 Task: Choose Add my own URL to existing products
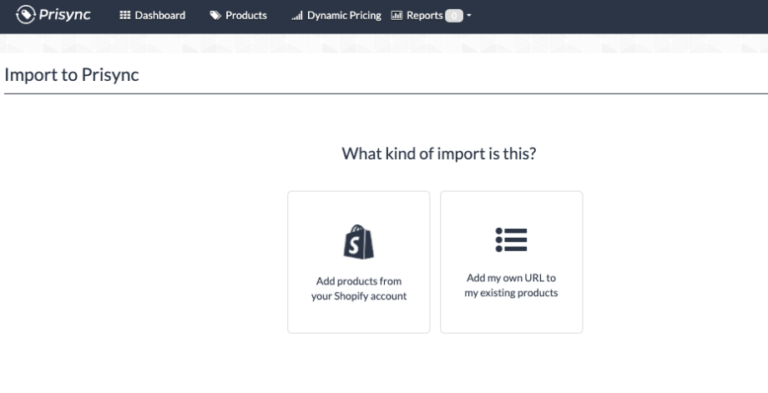511,285
